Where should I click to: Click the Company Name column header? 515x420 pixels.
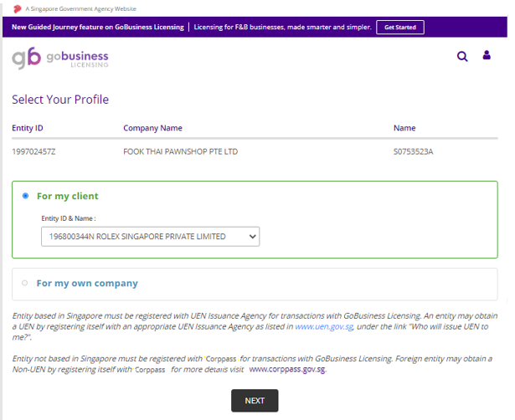[x=152, y=128]
